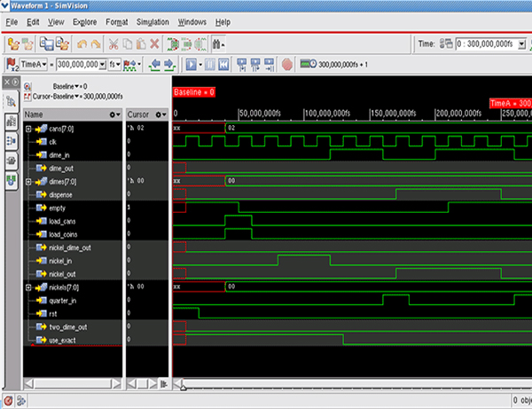This screenshot has width=532, height=409.
Task: Click the binoculars search icon
Action: pyautogui.click(x=216, y=44)
